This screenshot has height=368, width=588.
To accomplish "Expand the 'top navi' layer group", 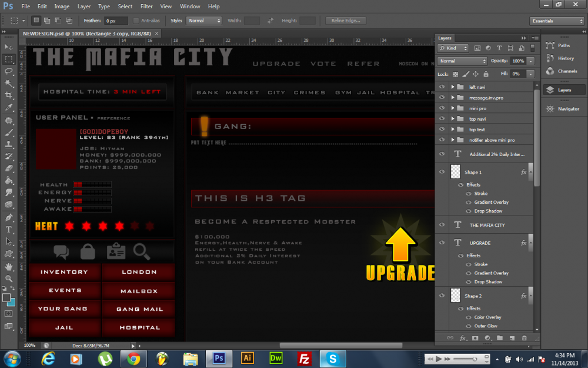I will [x=453, y=119].
